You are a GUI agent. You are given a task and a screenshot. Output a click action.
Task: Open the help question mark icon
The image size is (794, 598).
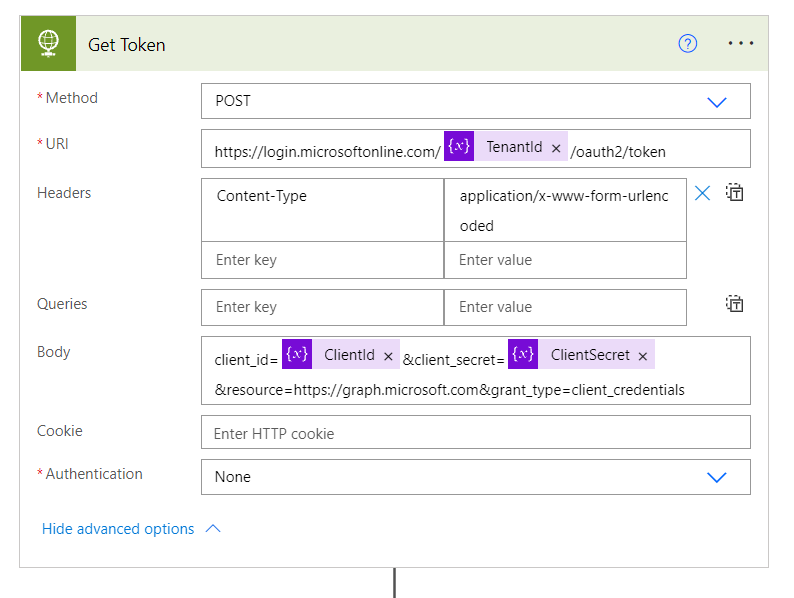688,44
